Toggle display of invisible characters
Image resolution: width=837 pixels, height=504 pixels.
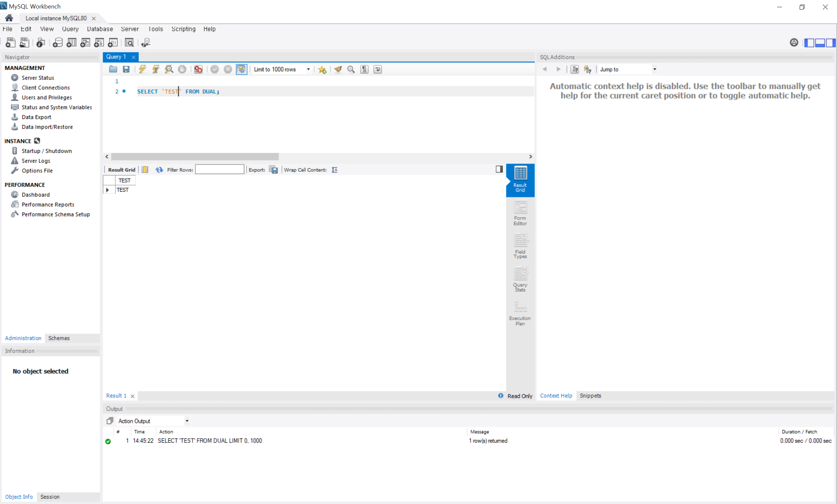[364, 69]
